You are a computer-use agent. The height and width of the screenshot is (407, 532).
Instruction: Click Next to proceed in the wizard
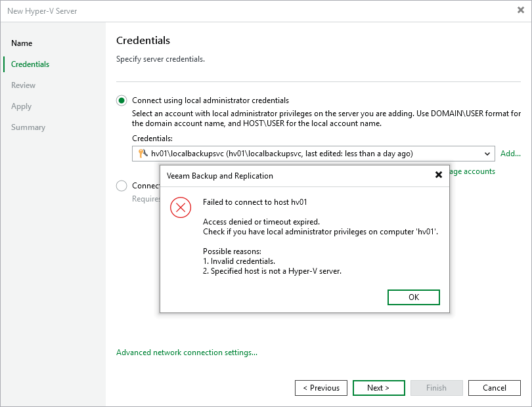tap(378, 387)
